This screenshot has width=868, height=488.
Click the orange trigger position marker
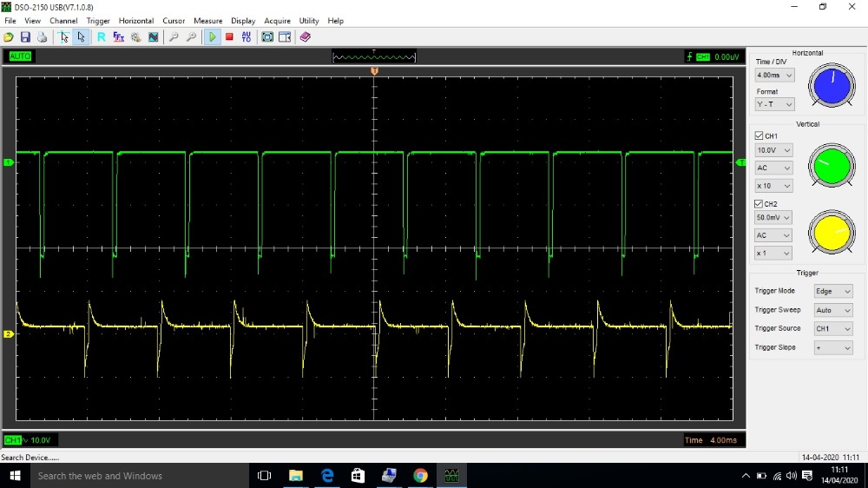pyautogui.click(x=374, y=71)
